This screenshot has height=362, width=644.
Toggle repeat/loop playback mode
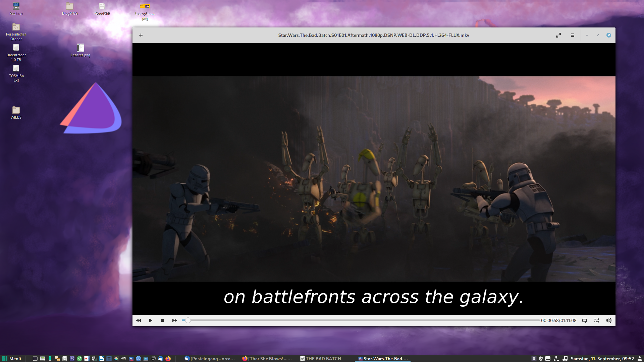pos(585,320)
